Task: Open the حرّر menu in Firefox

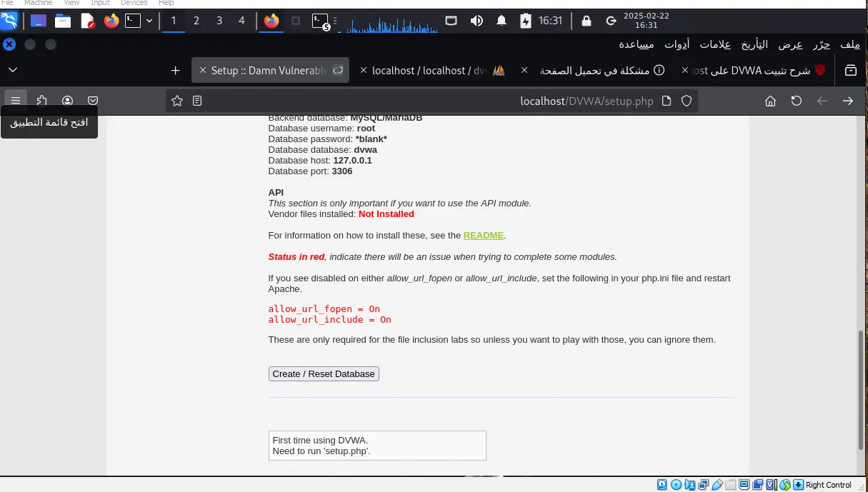Action: coord(822,44)
